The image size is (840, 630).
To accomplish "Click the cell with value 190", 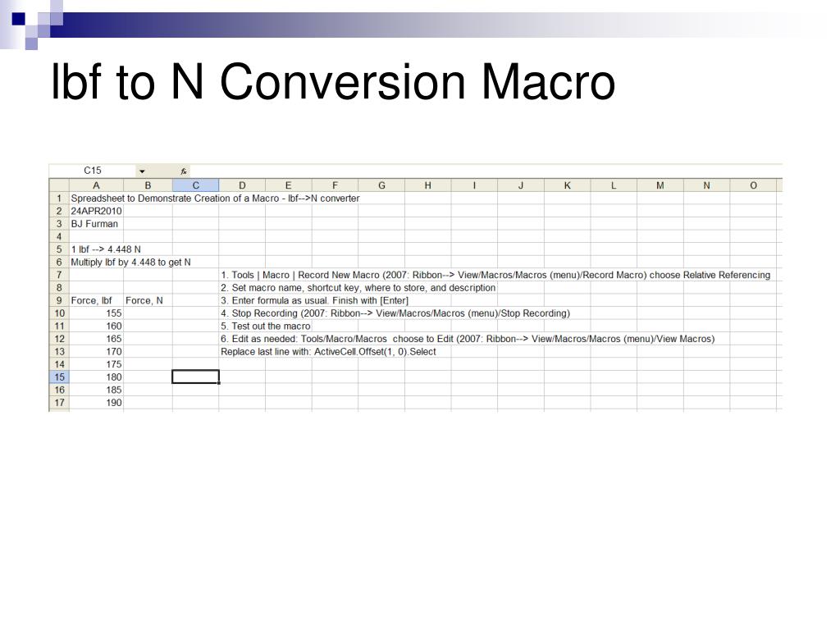I will coord(97,403).
